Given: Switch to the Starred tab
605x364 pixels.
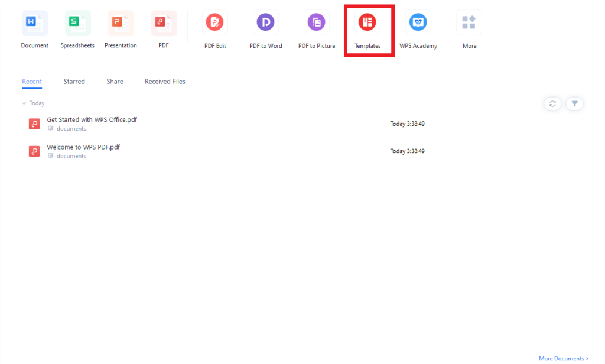Looking at the screenshot, I should (74, 82).
